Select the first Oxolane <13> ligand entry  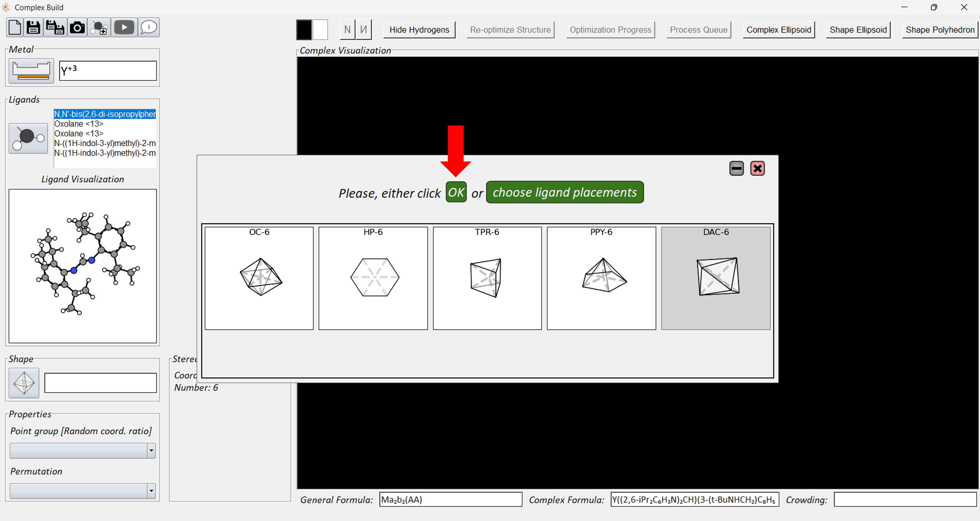pos(79,124)
